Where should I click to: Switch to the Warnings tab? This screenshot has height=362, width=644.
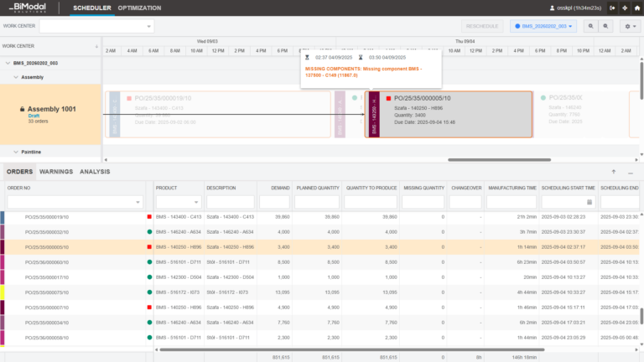pos(56,171)
